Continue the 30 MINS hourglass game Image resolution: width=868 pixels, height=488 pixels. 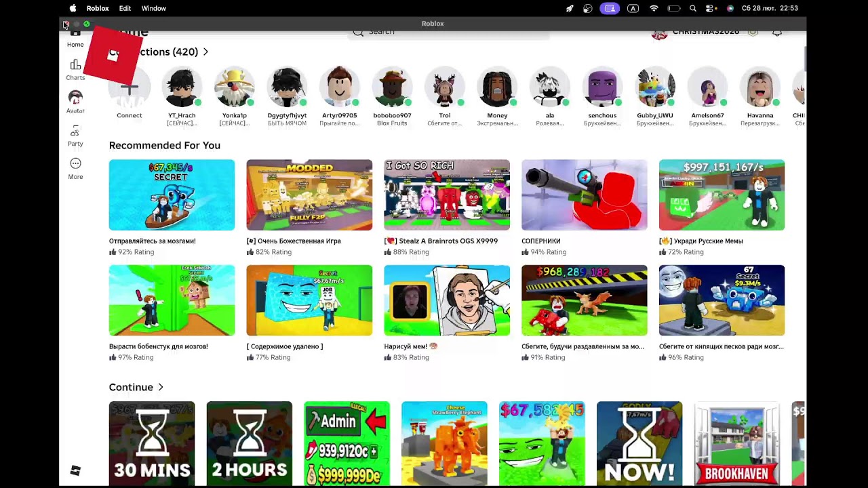tap(152, 444)
